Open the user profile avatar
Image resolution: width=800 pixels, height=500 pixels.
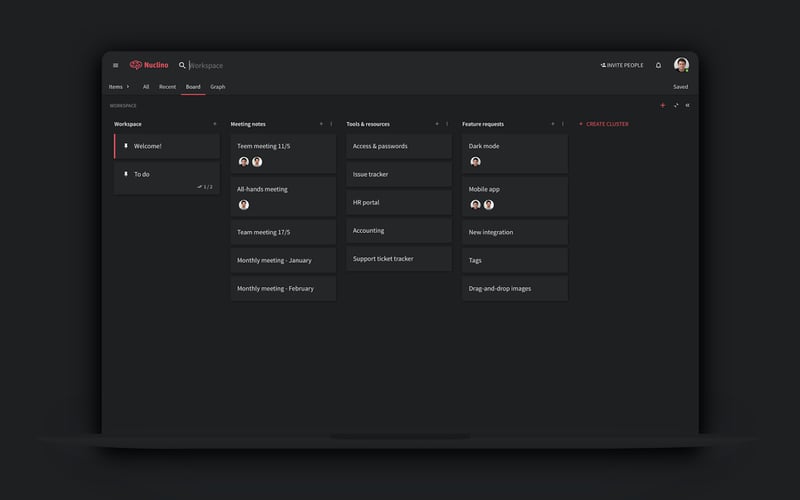click(x=682, y=65)
